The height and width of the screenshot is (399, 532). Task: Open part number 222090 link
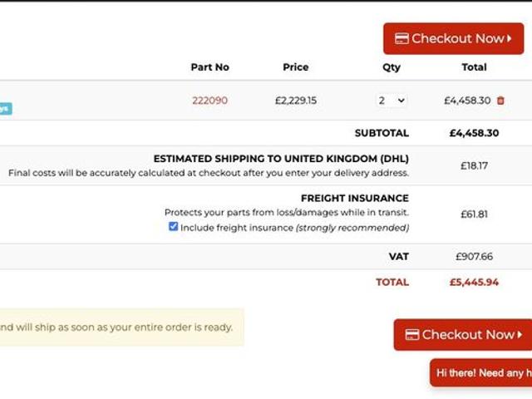tap(209, 101)
